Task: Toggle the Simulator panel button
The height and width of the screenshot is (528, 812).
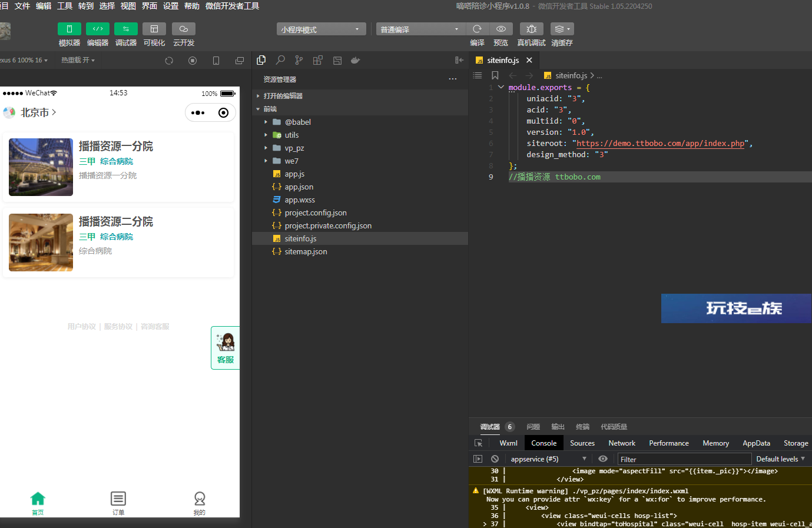Action: [69, 29]
